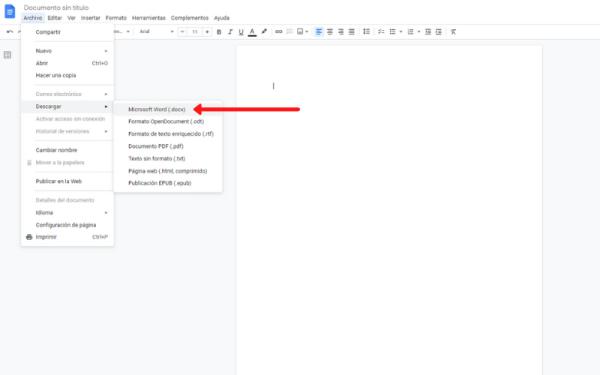This screenshot has height=375, width=600.
Task: Open the Ver menu
Action: (x=71, y=18)
